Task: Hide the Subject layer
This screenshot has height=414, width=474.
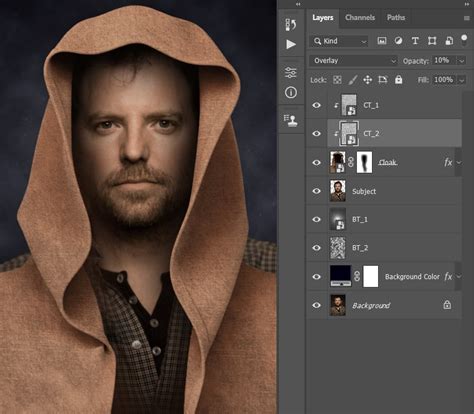Action: (x=316, y=191)
